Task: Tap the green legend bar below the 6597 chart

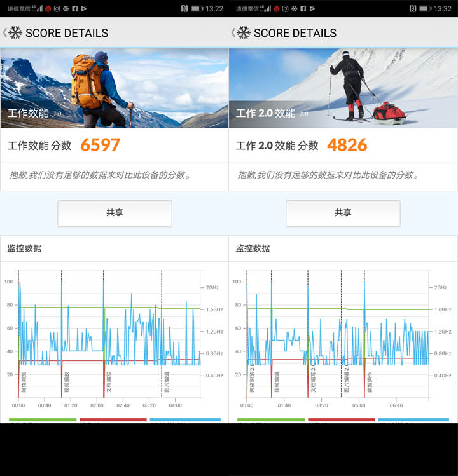Action: (43, 420)
